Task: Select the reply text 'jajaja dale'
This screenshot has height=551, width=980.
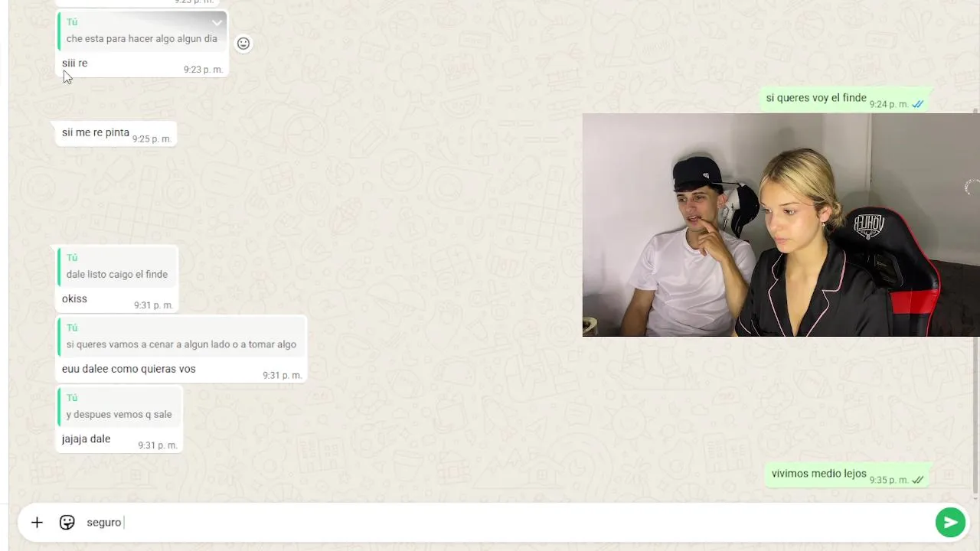Action: pyautogui.click(x=86, y=439)
